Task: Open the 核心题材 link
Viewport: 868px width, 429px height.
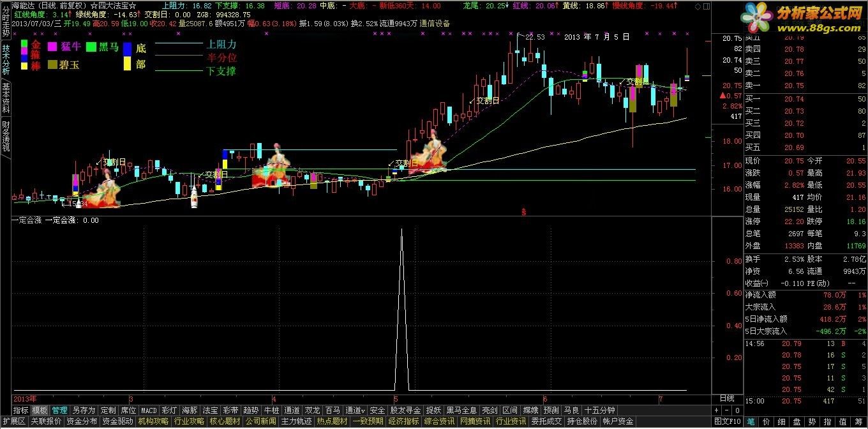Action: point(225,421)
